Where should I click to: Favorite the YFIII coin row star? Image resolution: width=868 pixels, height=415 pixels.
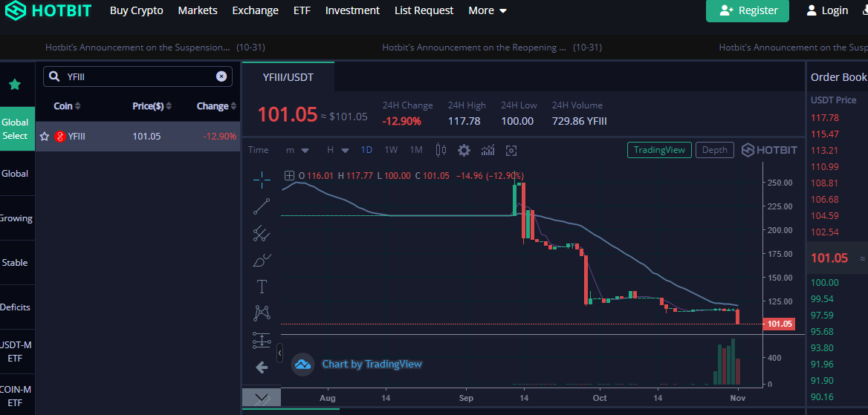(45, 136)
